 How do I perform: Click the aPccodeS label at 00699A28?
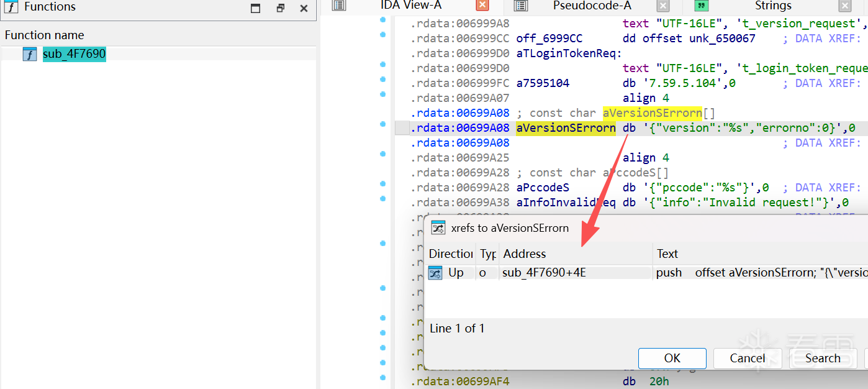pyautogui.click(x=543, y=188)
